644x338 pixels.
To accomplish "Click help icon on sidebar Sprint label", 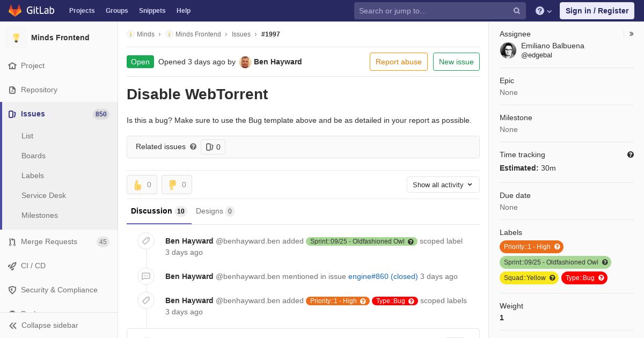I will [605, 262].
